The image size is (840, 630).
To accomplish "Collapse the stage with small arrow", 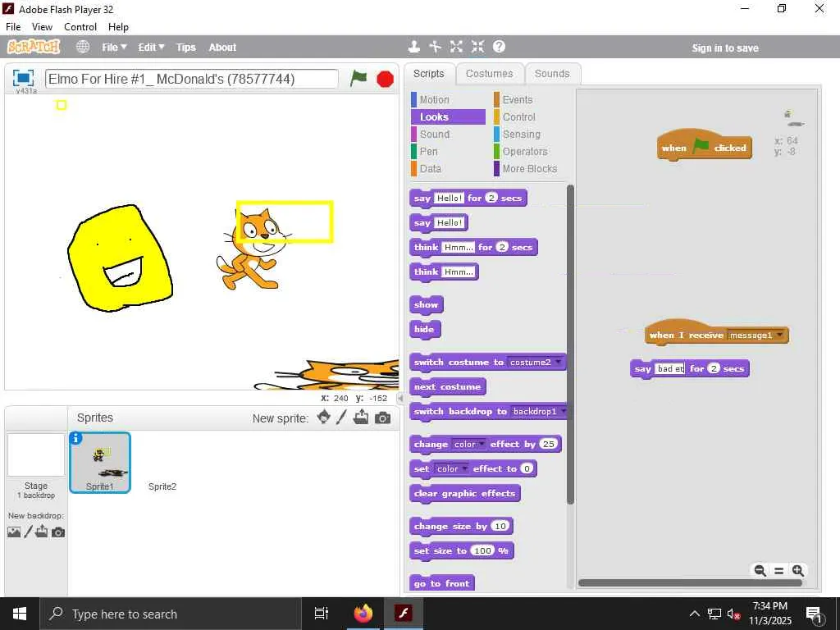I will click(400, 398).
